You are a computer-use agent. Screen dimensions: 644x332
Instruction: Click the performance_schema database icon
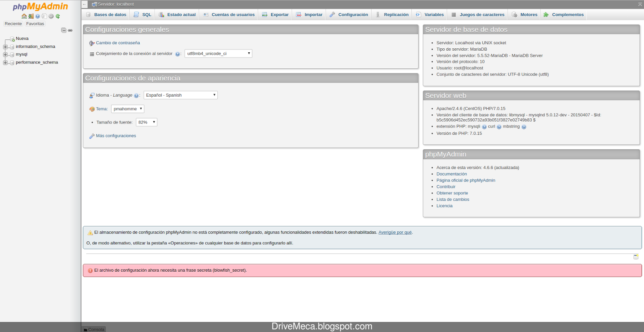[12, 62]
